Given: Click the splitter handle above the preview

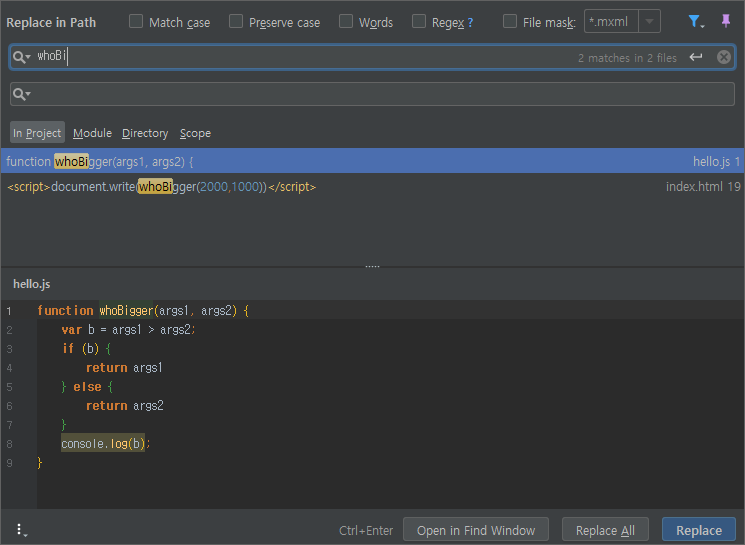Looking at the screenshot, I should click(372, 267).
